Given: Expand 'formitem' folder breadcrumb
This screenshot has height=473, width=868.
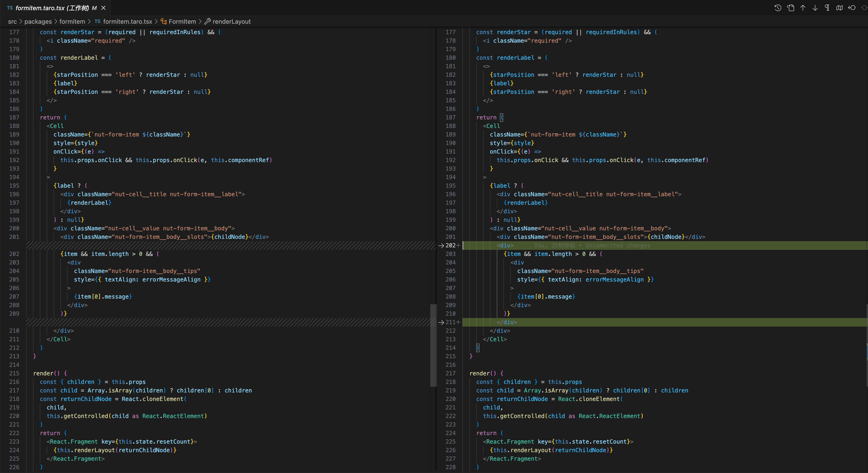Looking at the screenshot, I should [72, 22].
